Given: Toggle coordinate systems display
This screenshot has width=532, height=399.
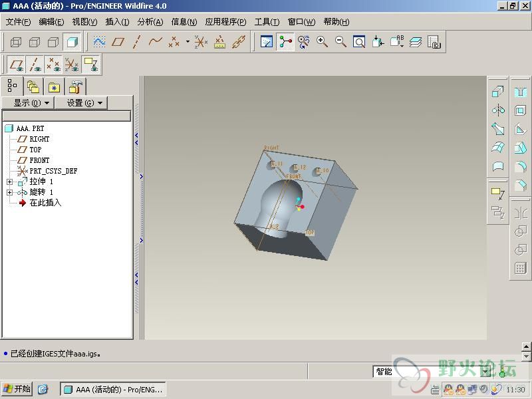Looking at the screenshot, I should point(72,64).
